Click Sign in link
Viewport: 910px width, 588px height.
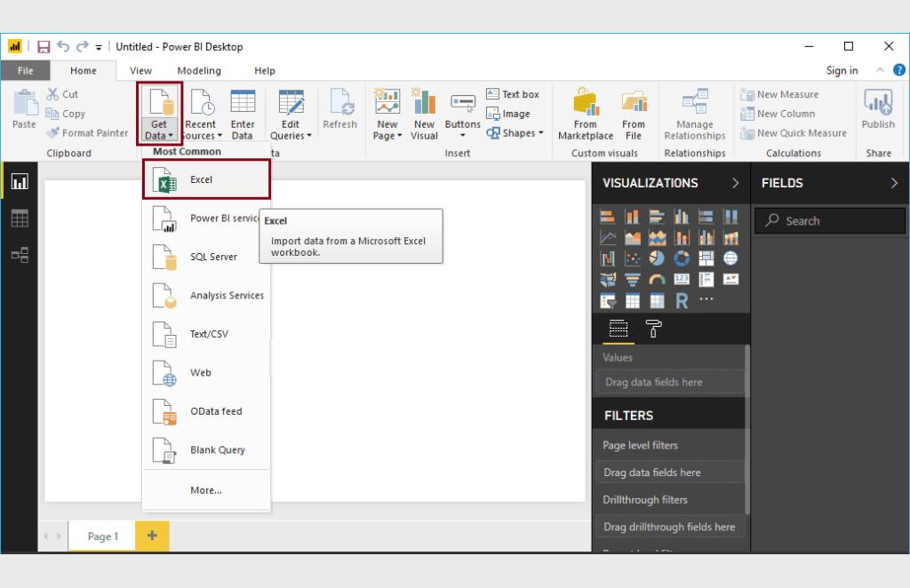842,70
